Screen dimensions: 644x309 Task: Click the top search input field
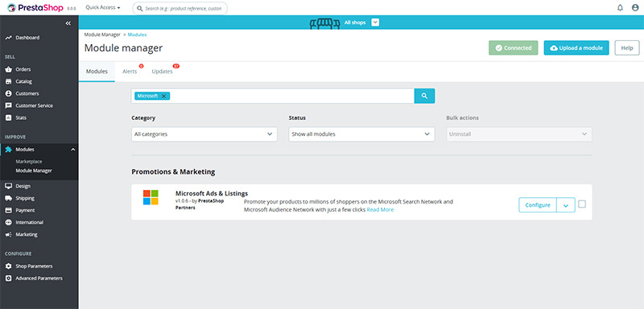tap(180, 8)
